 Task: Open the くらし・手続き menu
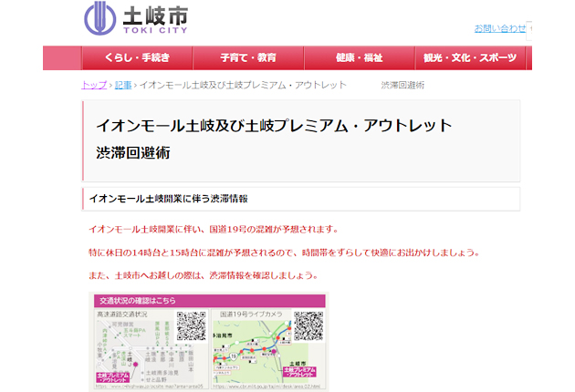(x=137, y=57)
